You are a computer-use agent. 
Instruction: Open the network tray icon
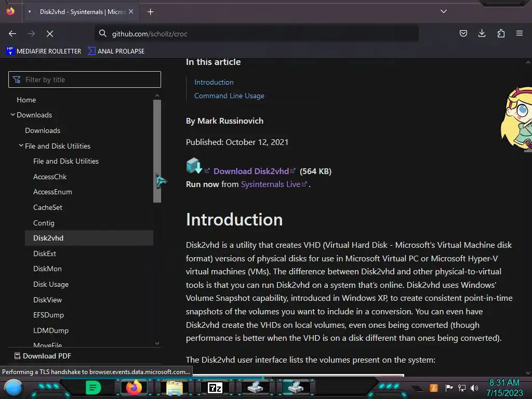tap(462, 388)
